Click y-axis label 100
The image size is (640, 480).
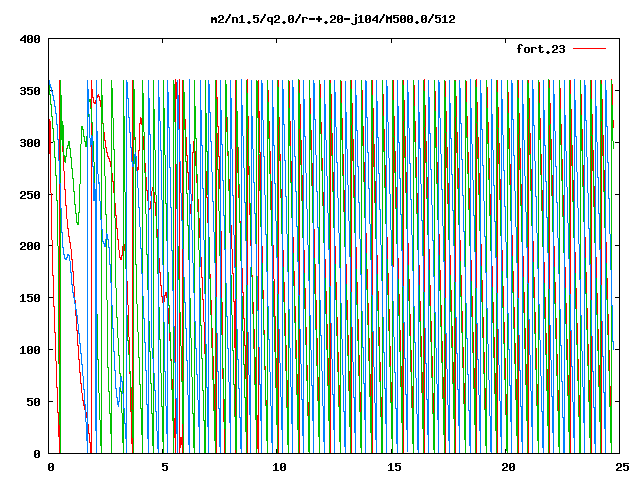(x=30, y=350)
